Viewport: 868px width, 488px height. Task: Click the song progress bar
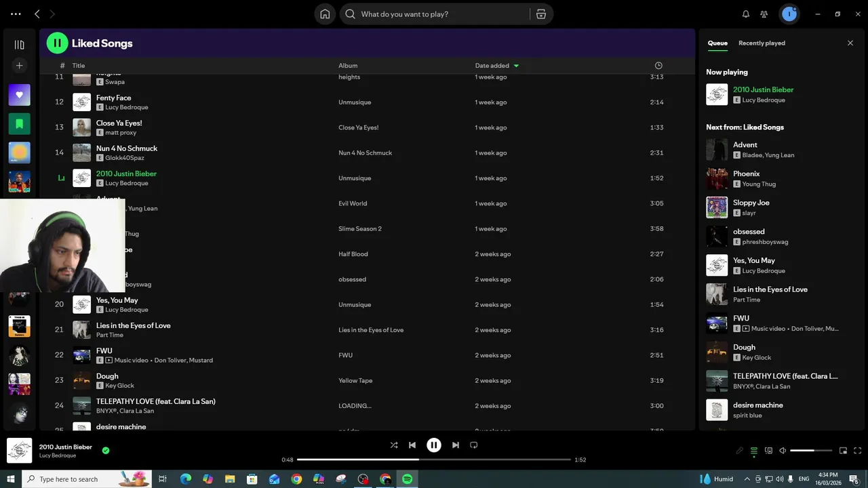(x=434, y=460)
